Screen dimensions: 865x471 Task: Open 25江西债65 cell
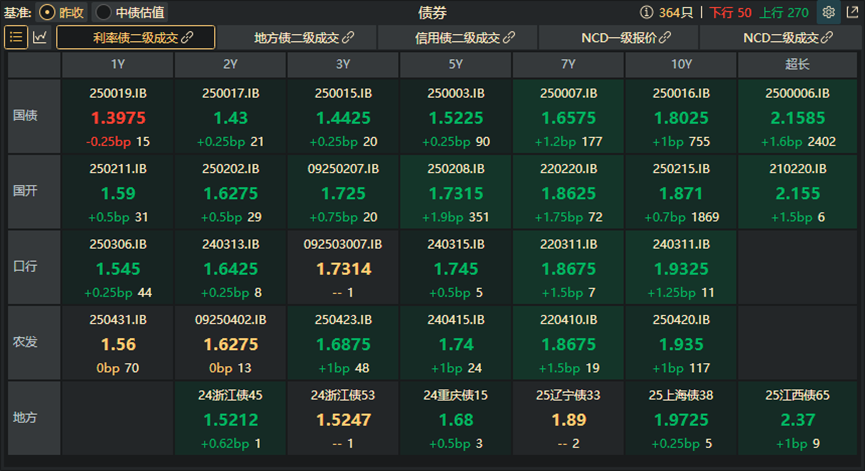(x=796, y=418)
